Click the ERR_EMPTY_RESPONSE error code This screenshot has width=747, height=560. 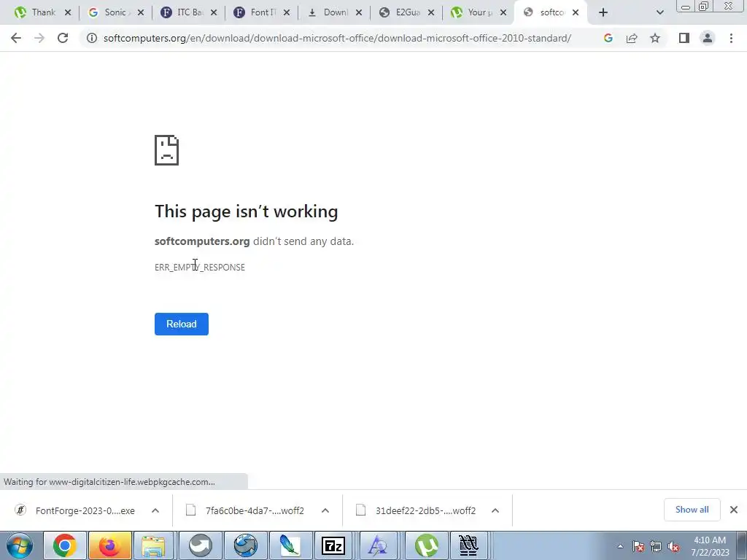(200, 267)
